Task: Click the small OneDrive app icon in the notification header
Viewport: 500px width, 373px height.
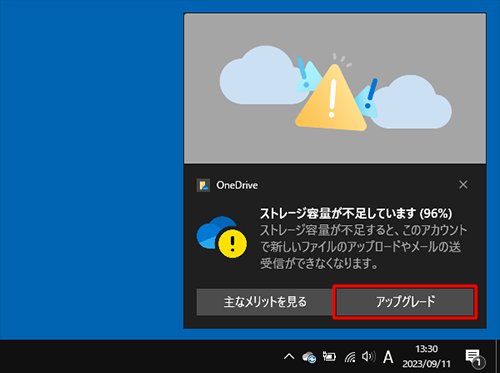Action: tap(203, 185)
